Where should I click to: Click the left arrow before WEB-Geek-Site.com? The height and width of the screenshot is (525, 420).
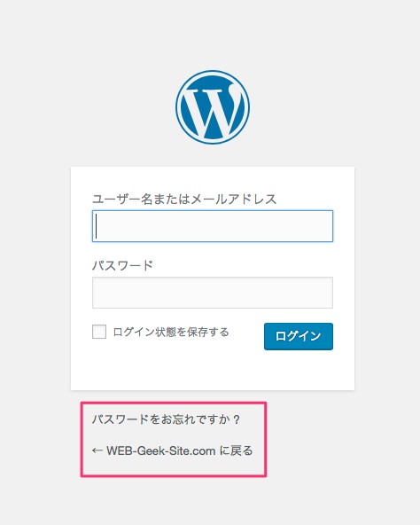point(97,451)
